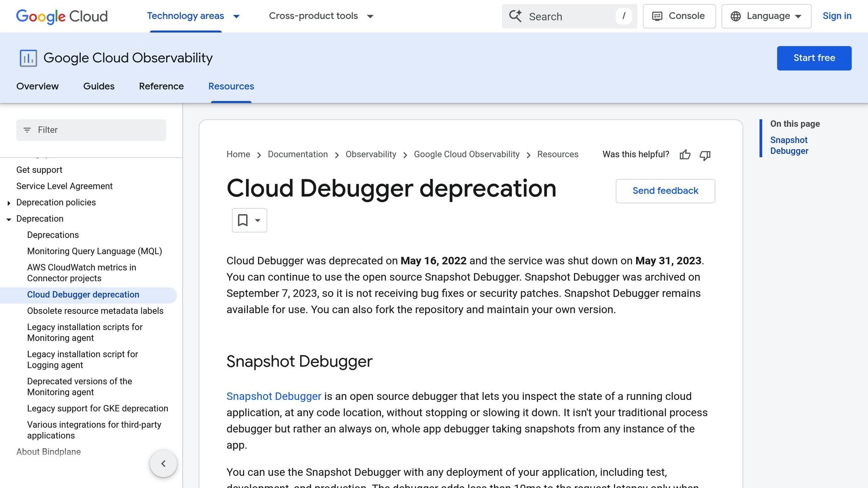Give negative feedback with the thumbs down
The height and width of the screenshot is (488, 868).
pyautogui.click(x=705, y=155)
